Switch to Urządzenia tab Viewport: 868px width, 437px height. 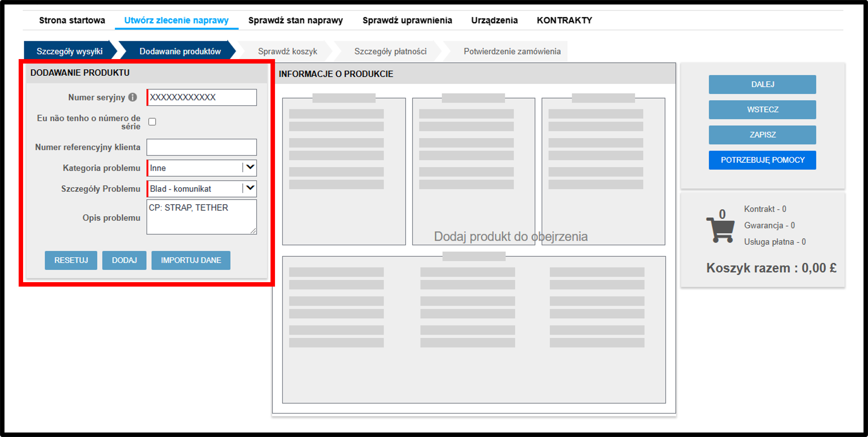494,21
